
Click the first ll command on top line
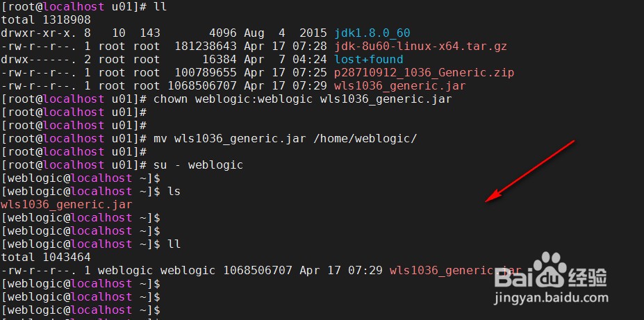click(160, 6)
